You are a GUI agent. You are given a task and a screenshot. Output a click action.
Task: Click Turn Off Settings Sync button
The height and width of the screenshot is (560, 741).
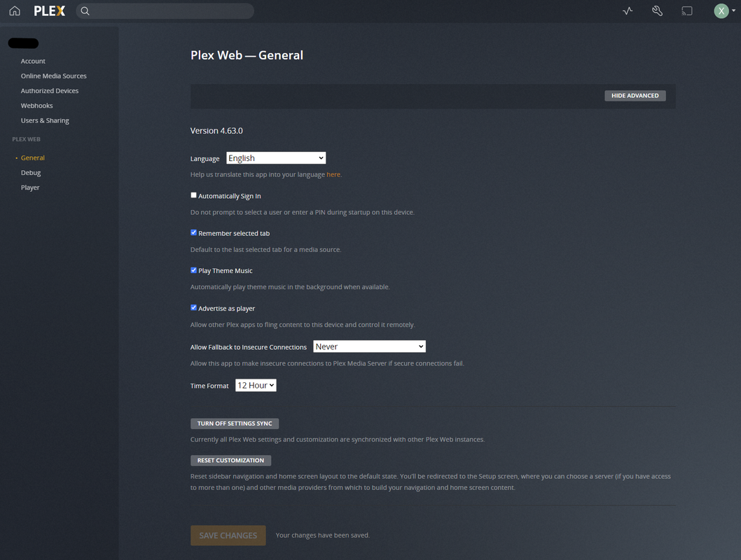(235, 423)
